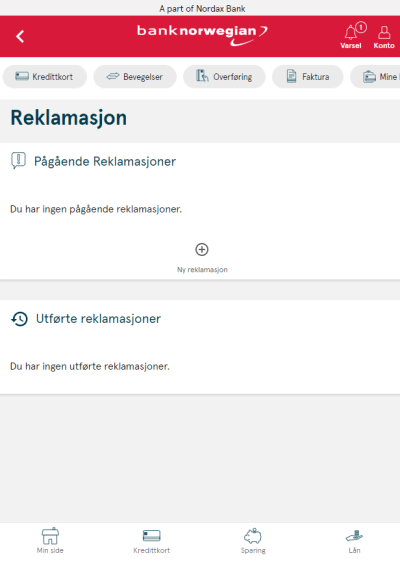The image size is (400, 562).
Task: Click the Ny reklamasjon label
Action: coord(202,270)
